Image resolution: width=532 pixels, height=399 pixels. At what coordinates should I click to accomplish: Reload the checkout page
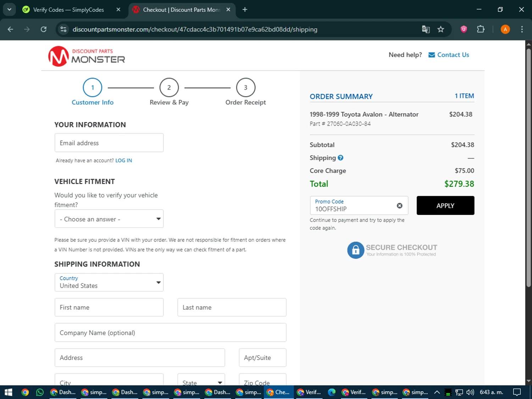pyautogui.click(x=44, y=29)
